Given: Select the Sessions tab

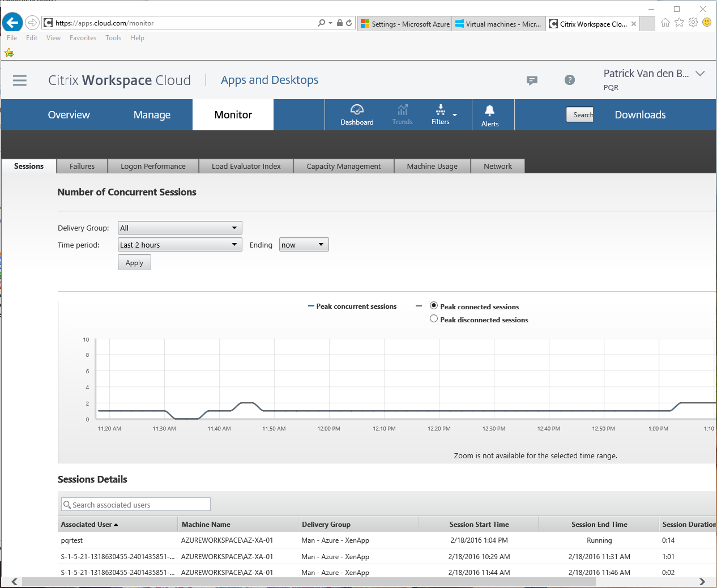Looking at the screenshot, I should [29, 166].
